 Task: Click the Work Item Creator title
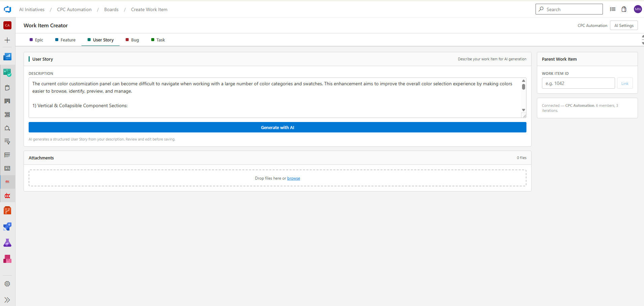click(x=45, y=25)
